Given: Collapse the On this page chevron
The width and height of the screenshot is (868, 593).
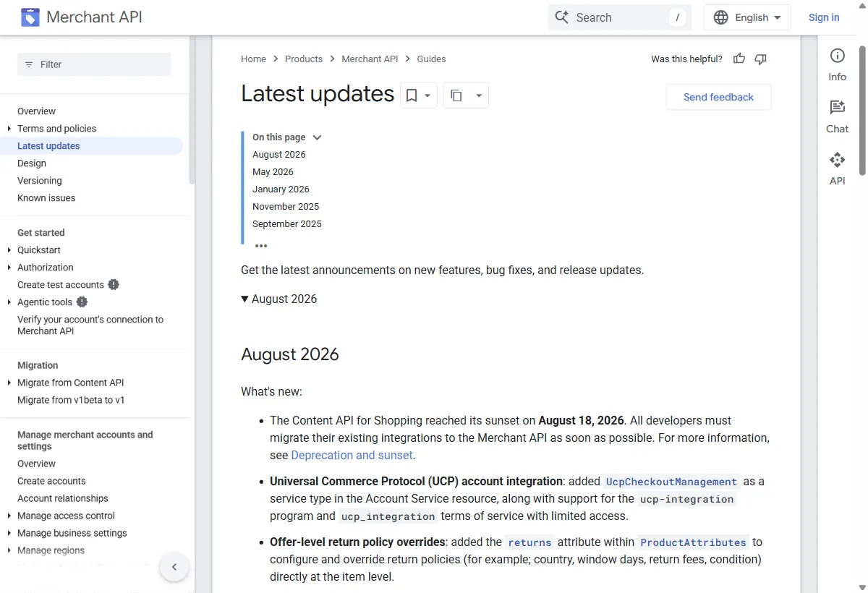Looking at the screenshot, I should tap(316, 137).
